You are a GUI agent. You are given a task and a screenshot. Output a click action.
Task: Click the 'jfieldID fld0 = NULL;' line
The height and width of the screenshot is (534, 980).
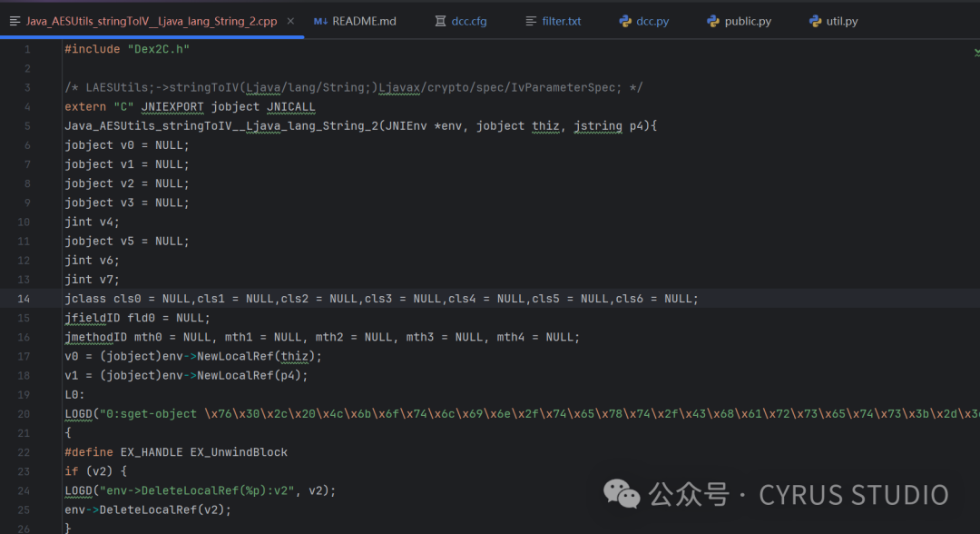(138, 318)
